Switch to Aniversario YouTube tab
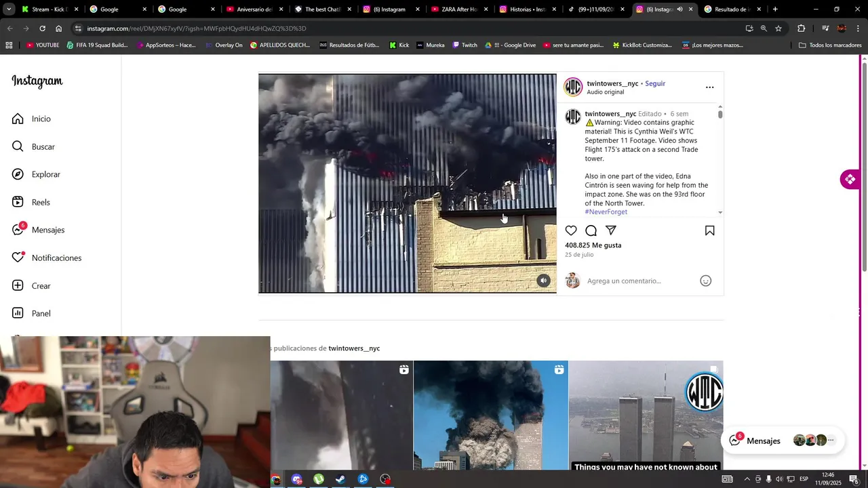Viewport: 868px width, 488px height. click(254, 9)
